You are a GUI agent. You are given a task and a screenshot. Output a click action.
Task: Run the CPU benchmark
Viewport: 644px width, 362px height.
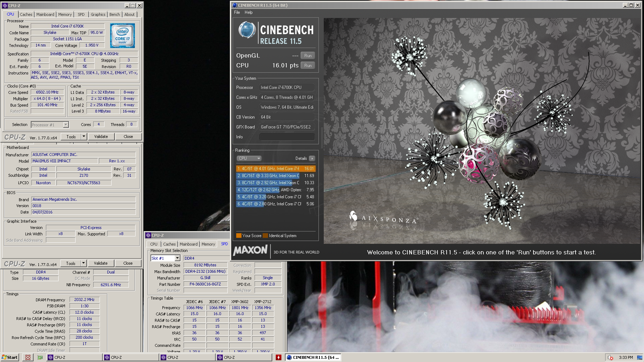[308, 66]
